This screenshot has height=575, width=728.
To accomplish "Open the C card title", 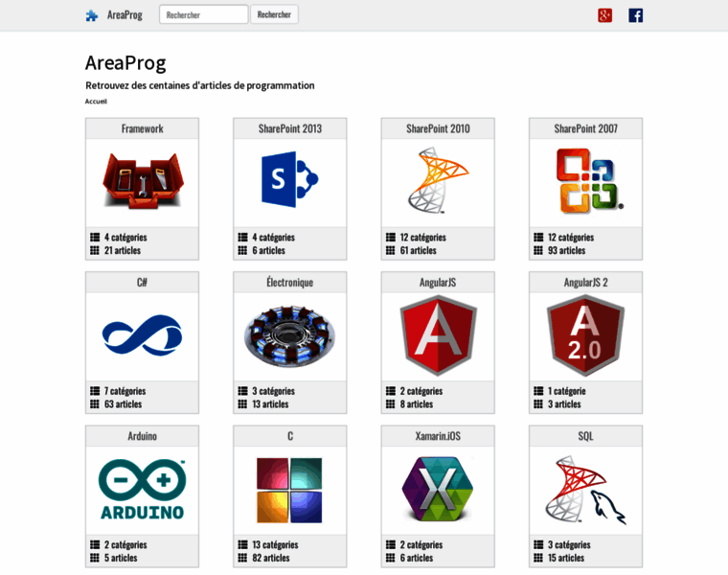I will (290, 436).
